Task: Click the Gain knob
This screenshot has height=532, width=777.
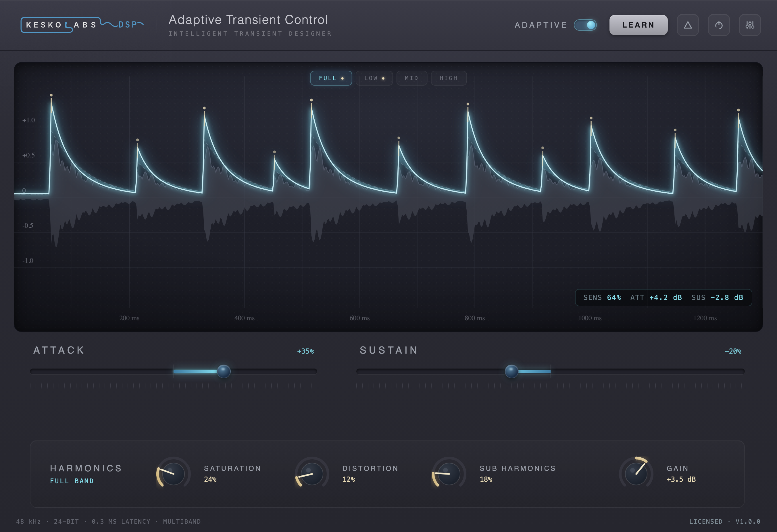Action: point(636,474)
